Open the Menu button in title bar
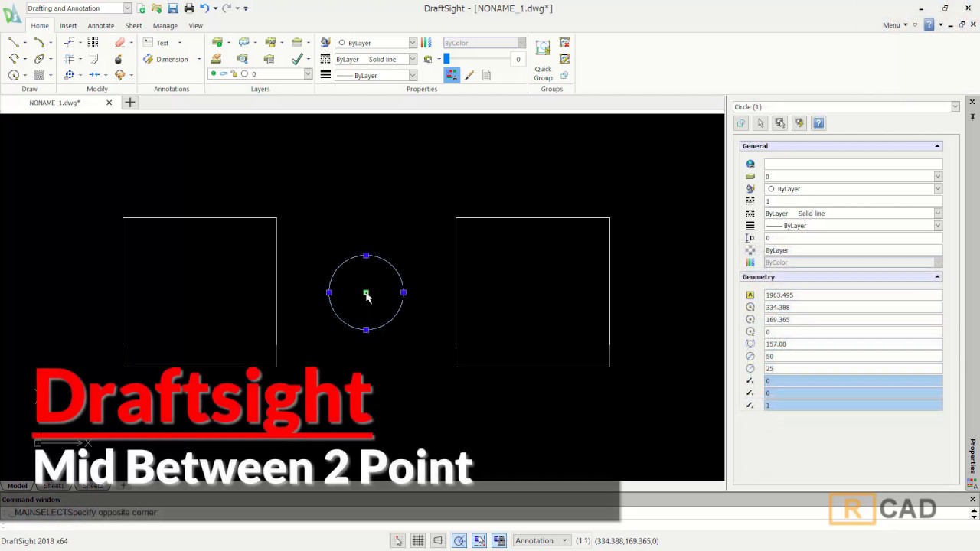This screenshot has width=980, height=551. (x=894, y=25)
